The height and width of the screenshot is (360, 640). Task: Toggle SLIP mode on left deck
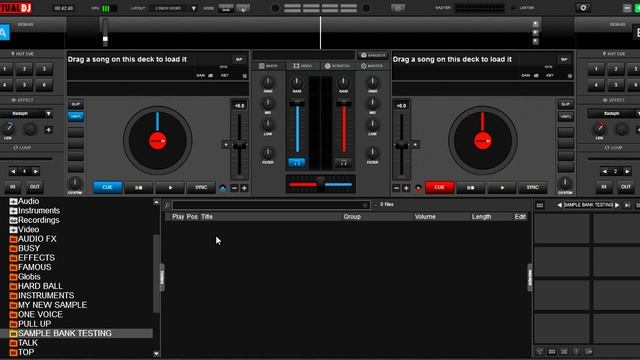point(76,104)
